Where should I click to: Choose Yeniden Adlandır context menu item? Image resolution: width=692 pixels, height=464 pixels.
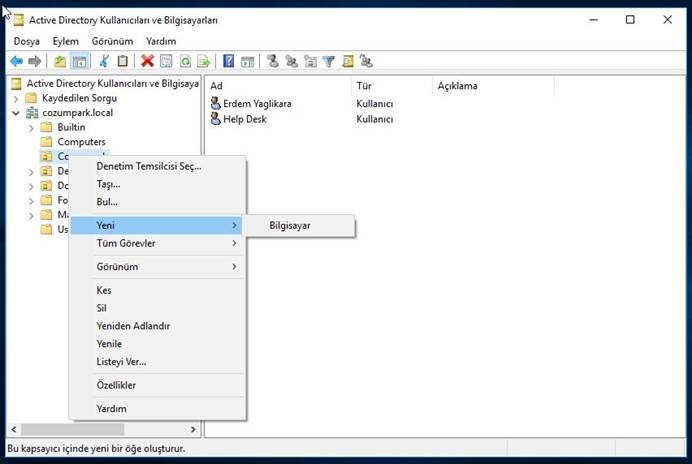coord(157,326)
